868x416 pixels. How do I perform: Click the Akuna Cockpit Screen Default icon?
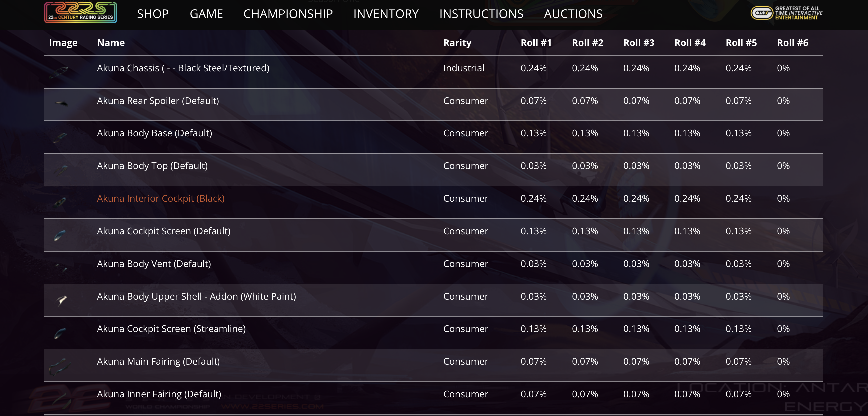(60, 235)
